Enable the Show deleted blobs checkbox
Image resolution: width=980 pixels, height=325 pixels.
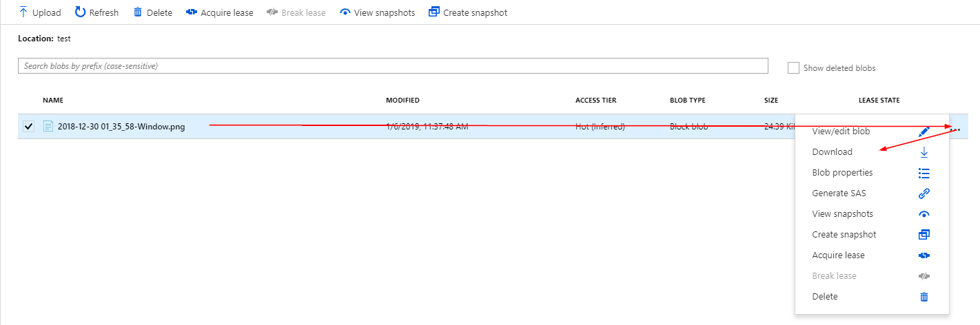coord(793,68)
